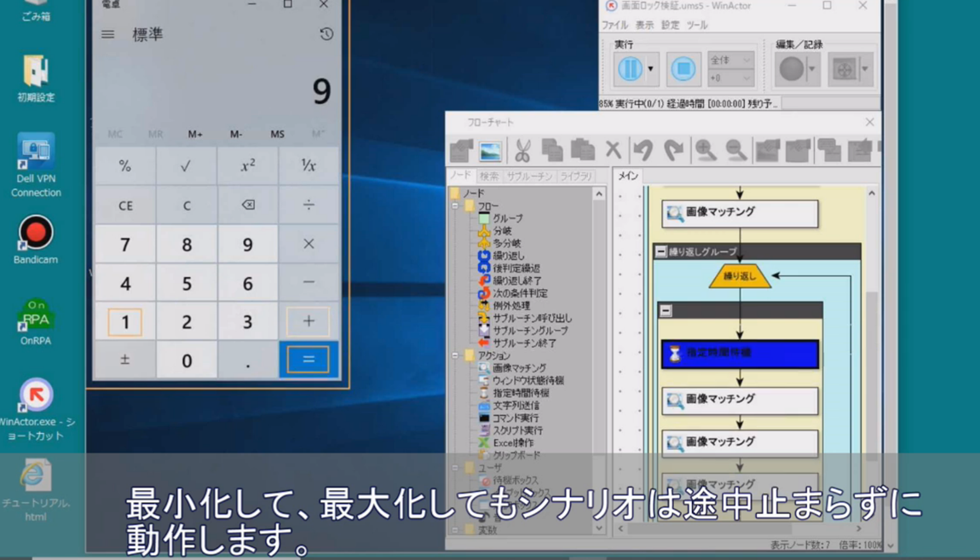Click the delete X icon in flowchart toolbar

pyautogui.click(x=613, y=150)
